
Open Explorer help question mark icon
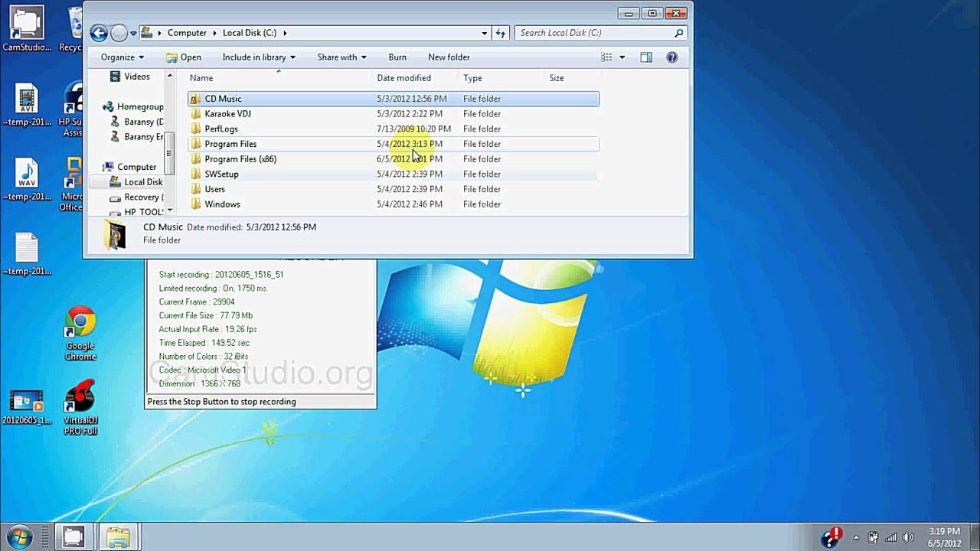(x=671, y=57)
